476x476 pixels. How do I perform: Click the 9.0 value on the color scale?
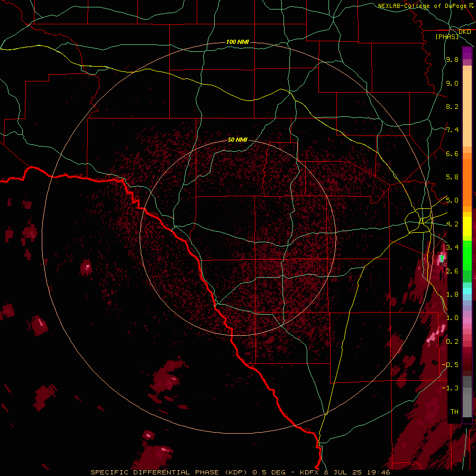[452, 83]
